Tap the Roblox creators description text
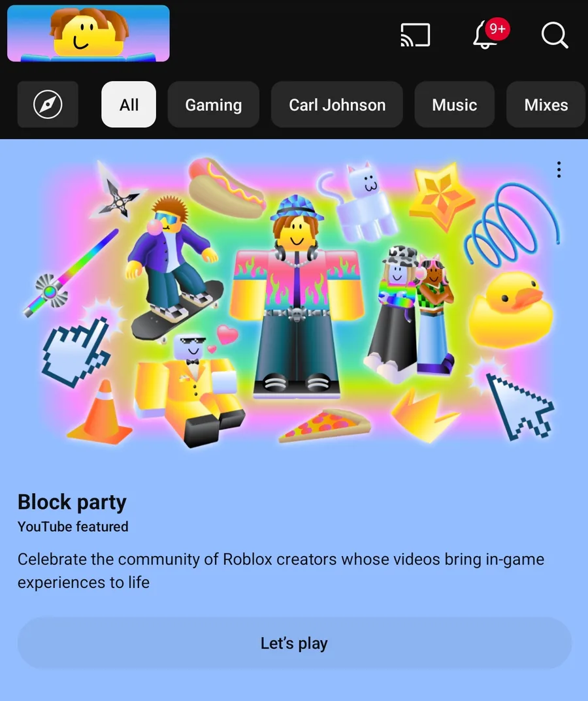 coord(281,570)
